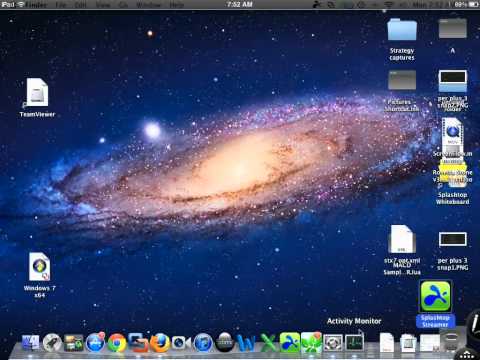Open iTunes from the Dock
Screen dimensions: 480x360
coord(203,343)
